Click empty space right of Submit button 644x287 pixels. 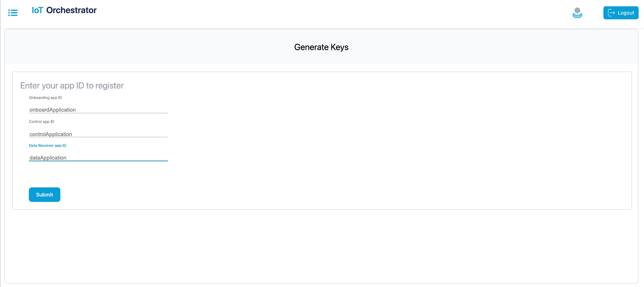click(302, 194)
